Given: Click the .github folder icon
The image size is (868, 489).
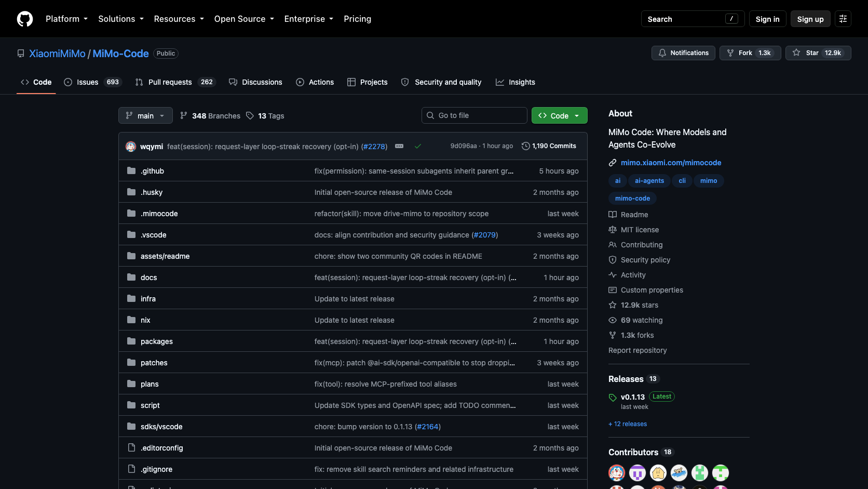Looking at the screenshot, I should pos(131,170).
